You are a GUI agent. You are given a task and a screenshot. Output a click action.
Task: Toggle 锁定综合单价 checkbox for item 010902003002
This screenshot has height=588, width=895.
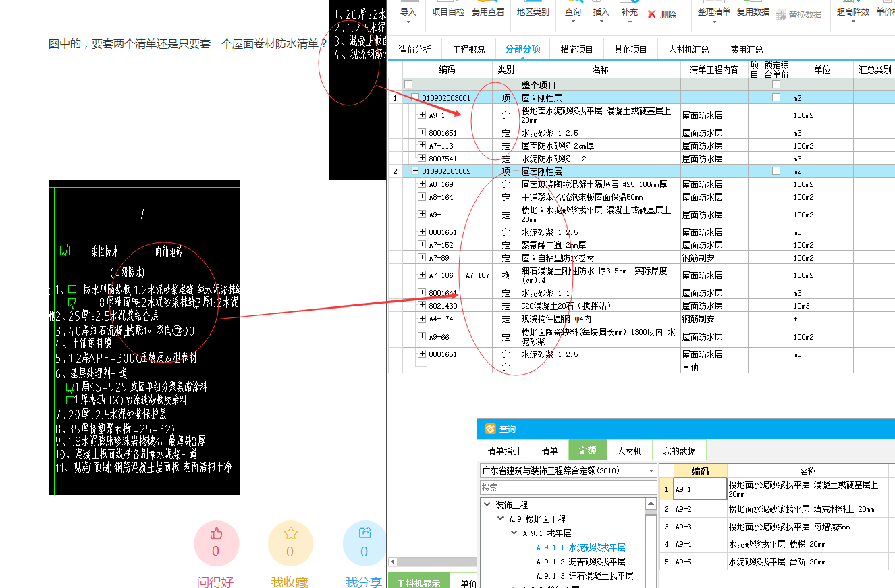point(776,171)
